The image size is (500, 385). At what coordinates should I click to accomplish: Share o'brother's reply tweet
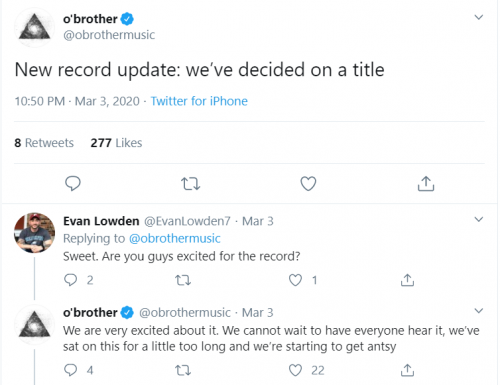[x=407, y=370]
